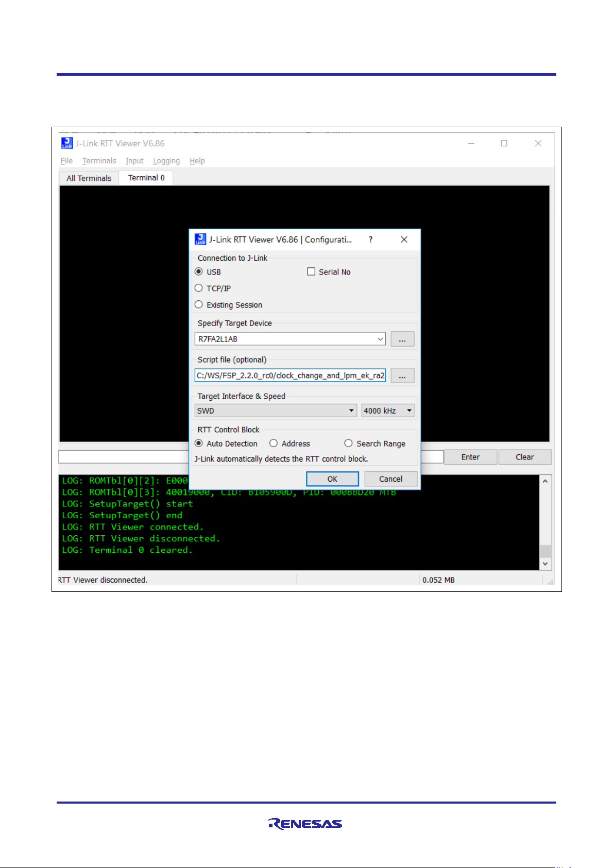Image resolution: width=614 pixels, height=868 pixels.
Task: Close the J-Link RTT Viewer main window
Action: click(538, 143)
